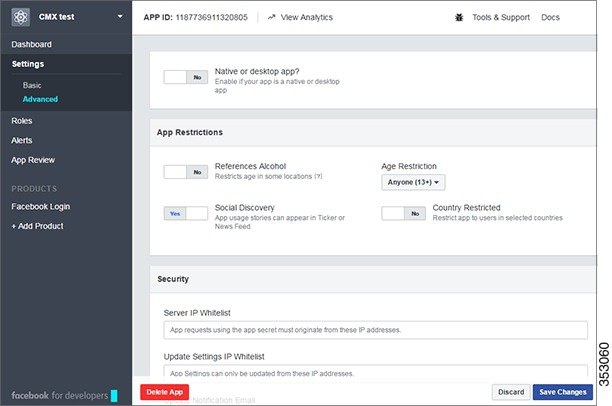The image size is (612, 406).
Task: Click the App Restrictions section header
Action: (190, 132)
